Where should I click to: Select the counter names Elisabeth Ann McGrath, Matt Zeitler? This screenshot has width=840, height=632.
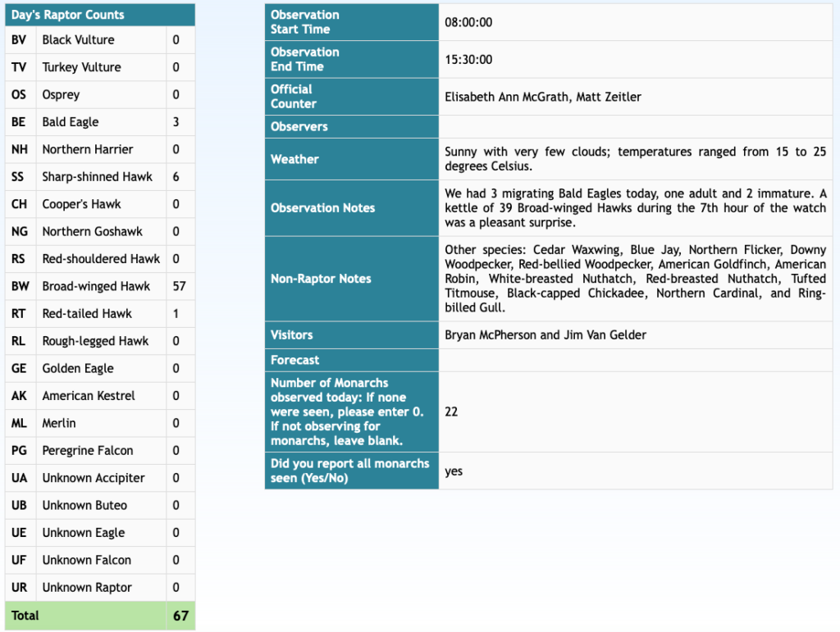(543, 97)
